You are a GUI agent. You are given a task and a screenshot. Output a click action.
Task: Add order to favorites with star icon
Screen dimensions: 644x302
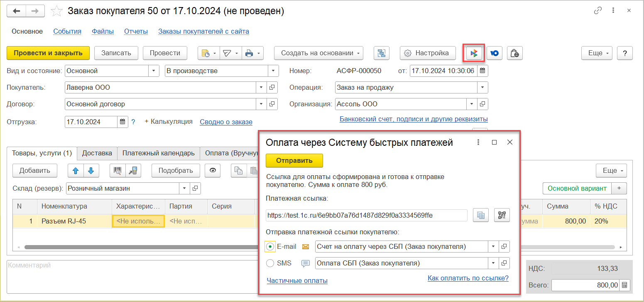click(x=56, y=11)
